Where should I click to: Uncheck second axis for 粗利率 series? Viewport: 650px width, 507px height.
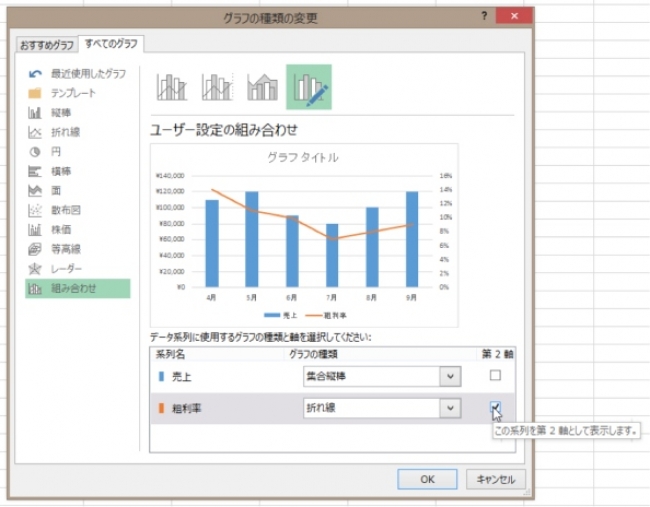tap(495, 407)
